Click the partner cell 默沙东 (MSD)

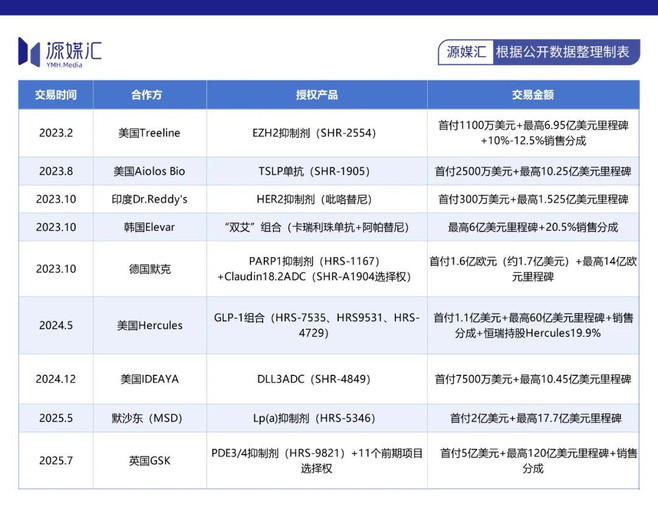coord(149,418)
